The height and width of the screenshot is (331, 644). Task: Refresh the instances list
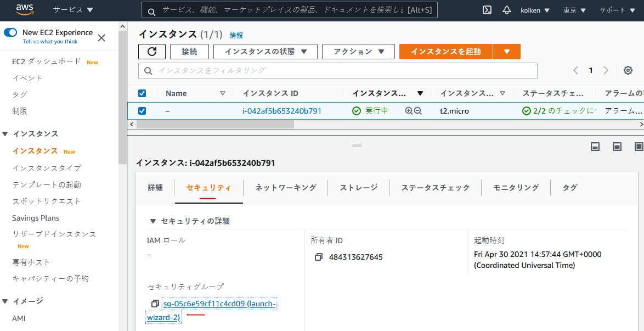tap(151, 51)
